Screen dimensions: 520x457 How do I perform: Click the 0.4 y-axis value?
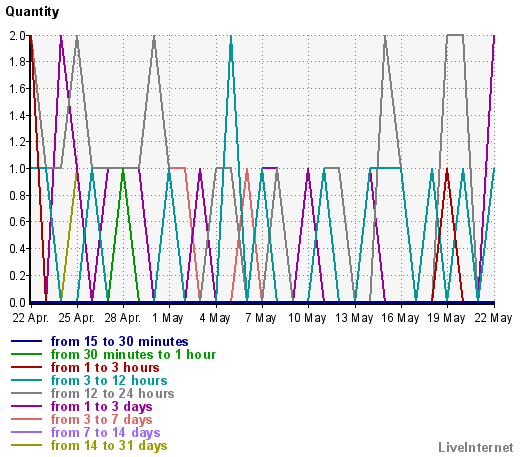click(x=18, y=249)
